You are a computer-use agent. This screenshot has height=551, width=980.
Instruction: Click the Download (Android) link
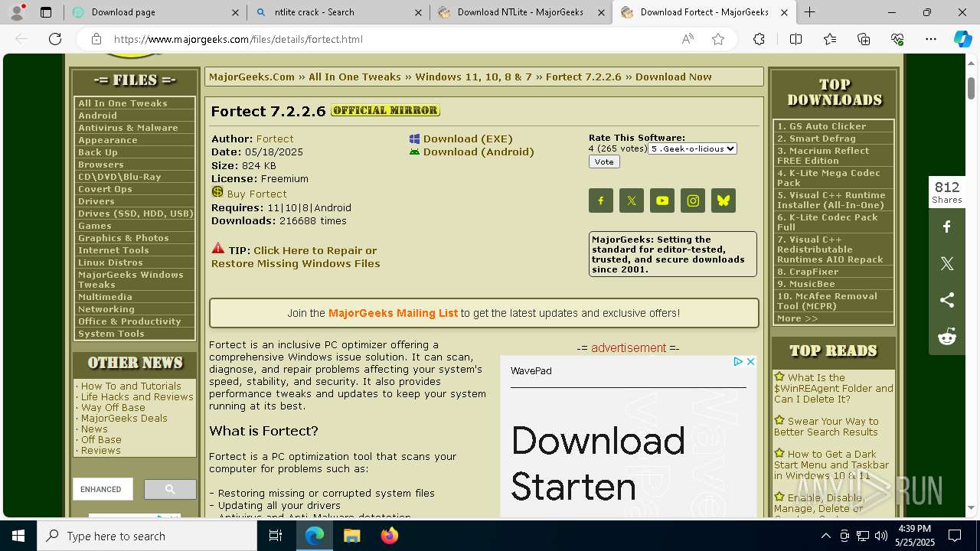click(479, 152)
